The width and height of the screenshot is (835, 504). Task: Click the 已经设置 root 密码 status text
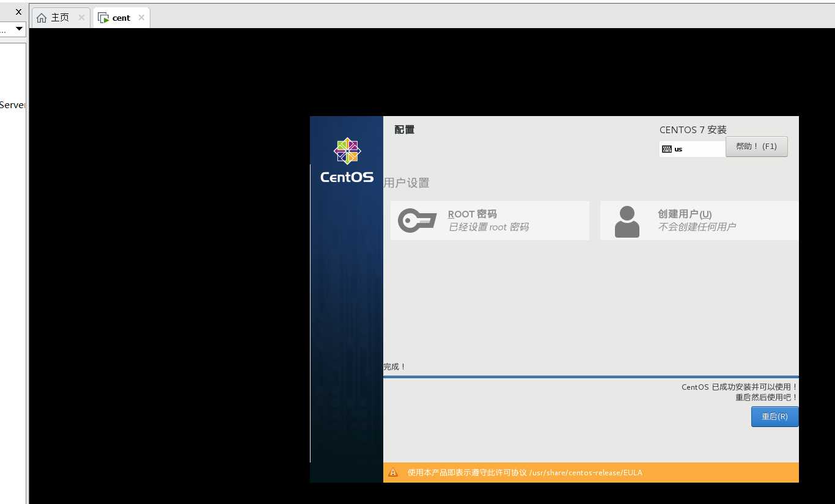point(488,227)
